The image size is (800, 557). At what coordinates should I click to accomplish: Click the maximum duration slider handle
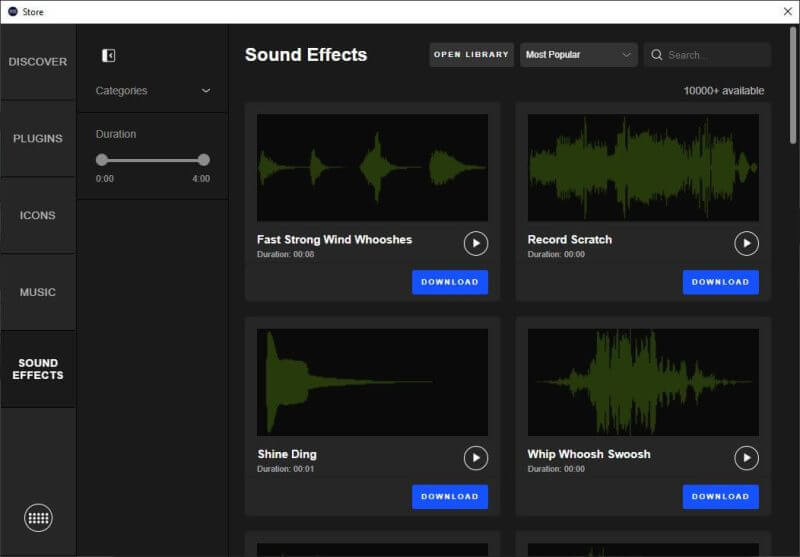pos(204,160)
